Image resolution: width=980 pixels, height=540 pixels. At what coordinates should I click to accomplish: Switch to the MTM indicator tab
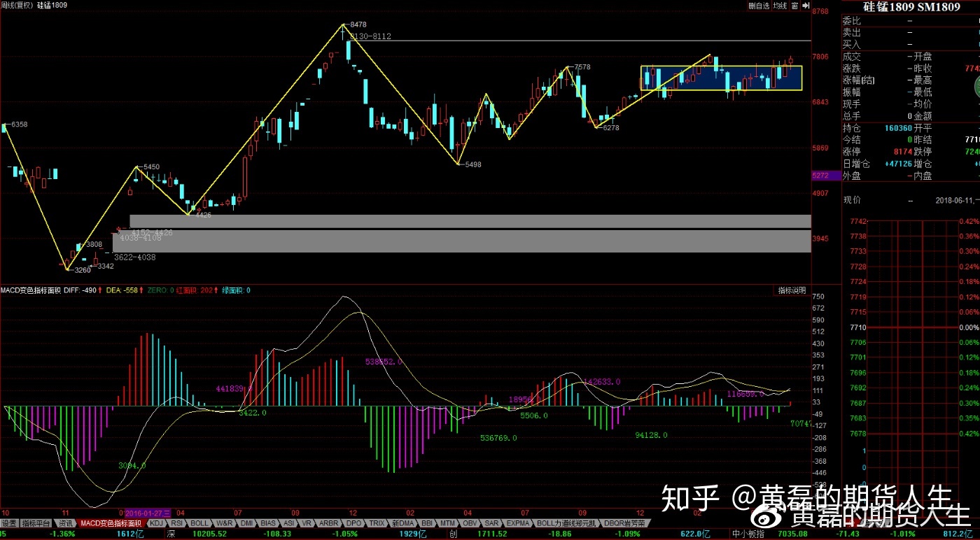[x=449, y=523]
